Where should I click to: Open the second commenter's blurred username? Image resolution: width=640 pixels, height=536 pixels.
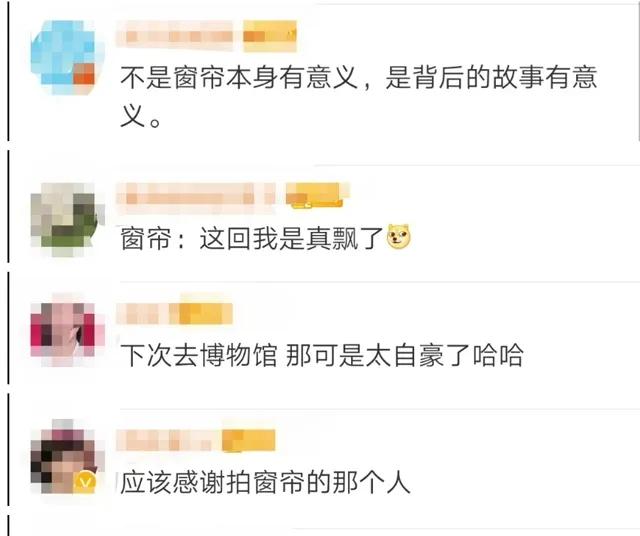196,198
